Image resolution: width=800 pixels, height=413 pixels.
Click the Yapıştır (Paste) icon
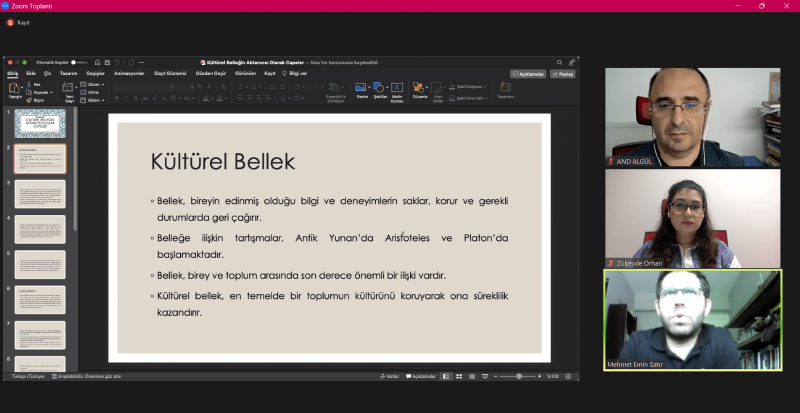point(14,88)
